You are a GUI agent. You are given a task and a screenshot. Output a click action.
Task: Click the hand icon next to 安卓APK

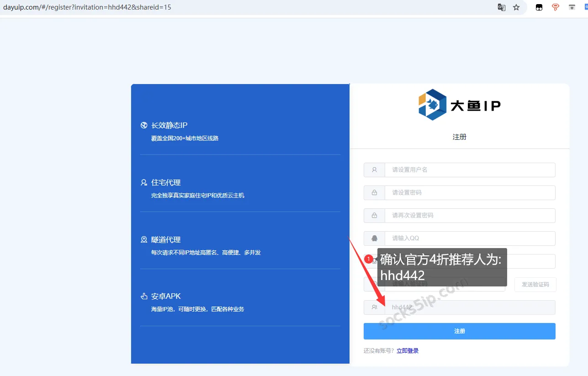[x=144, y=296]
